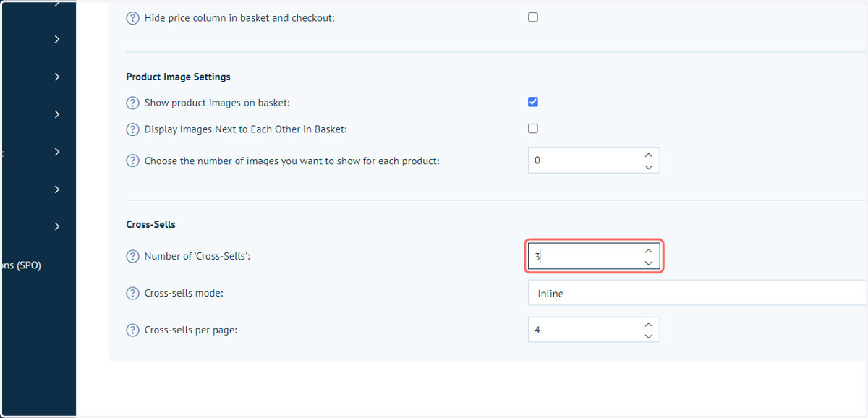This screenshot has width=868, height=418.
Task: Open help for Cross-sells per page
Action: click(x=132, y=330)
